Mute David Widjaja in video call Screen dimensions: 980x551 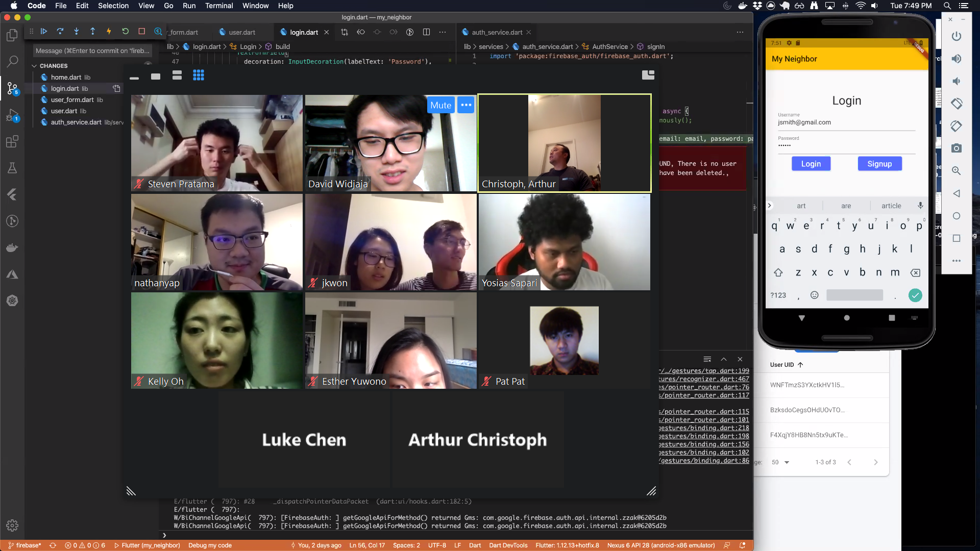pos(440,105)
